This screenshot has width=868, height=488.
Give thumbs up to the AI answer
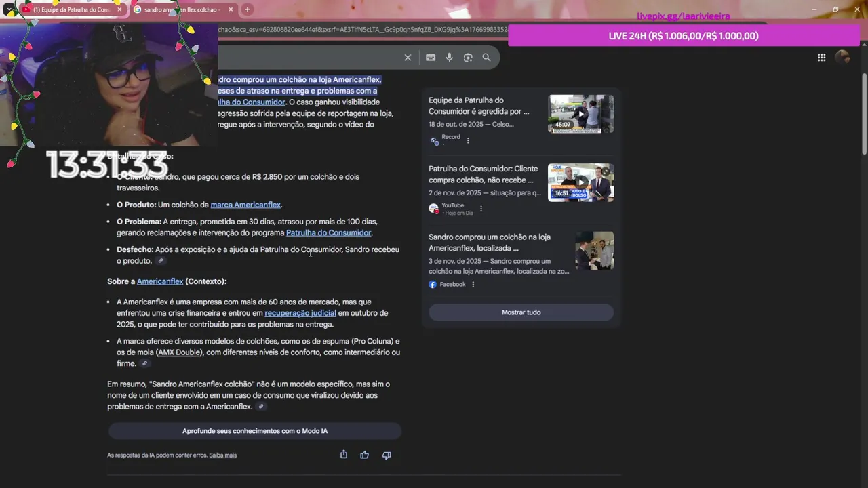click(365, 455)
